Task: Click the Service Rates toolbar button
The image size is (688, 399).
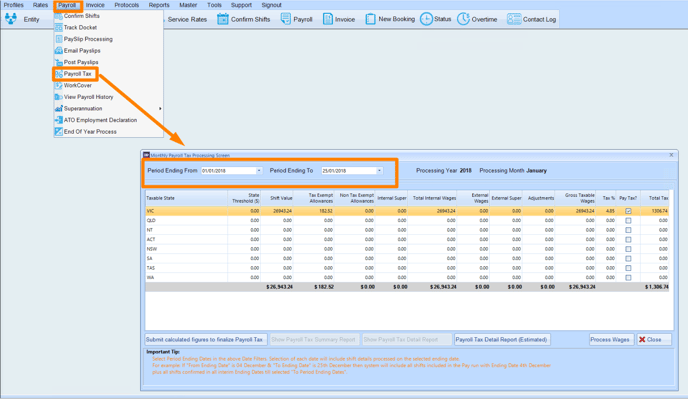Action: tap(187, 19)
